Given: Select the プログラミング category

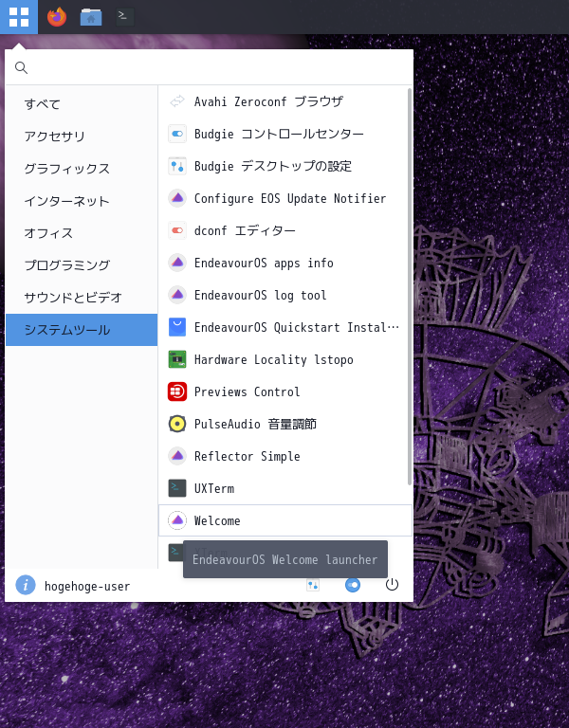Looking at the screenshot, I should 82,265.
